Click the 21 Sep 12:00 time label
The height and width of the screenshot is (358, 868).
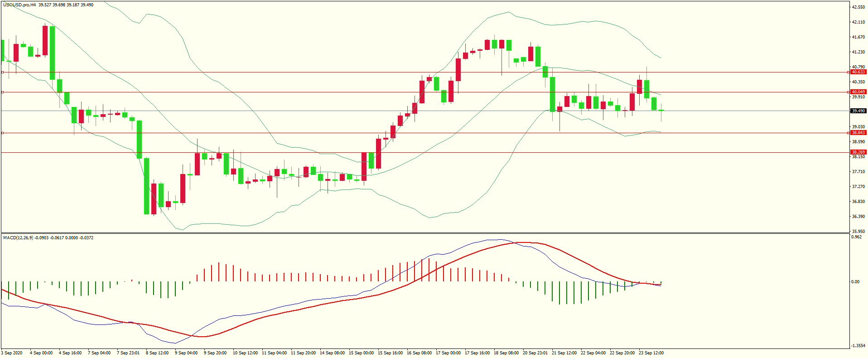coord(564,353)
